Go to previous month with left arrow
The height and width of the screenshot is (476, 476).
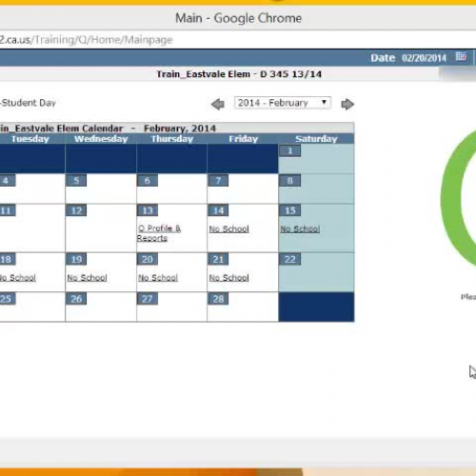[218, 104]
